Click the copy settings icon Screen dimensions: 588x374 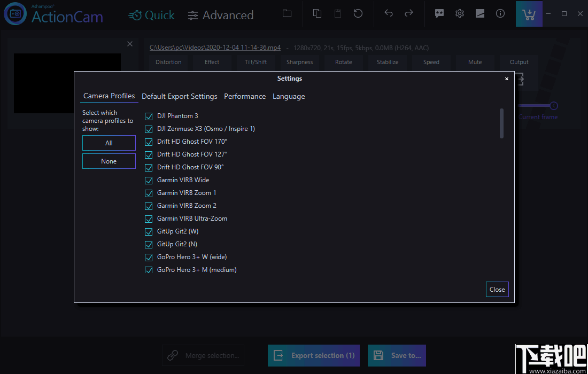pyautogui.click(x=317, y=13)
